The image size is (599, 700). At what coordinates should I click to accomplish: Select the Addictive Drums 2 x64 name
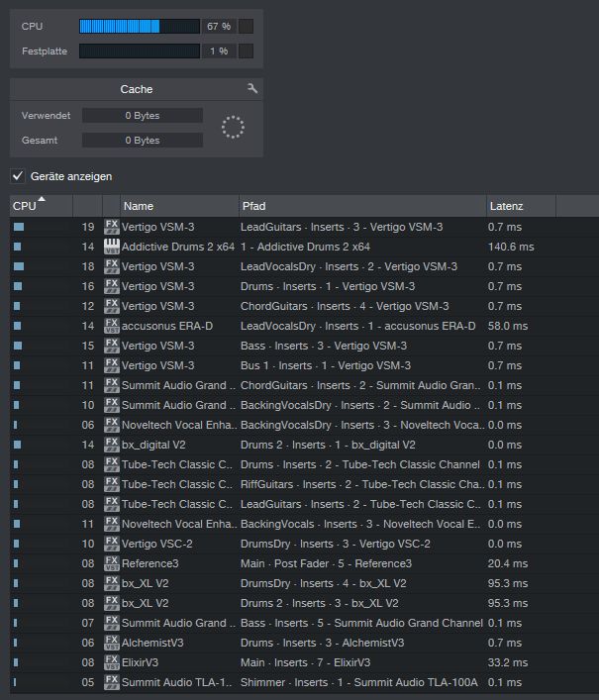coord(178,247)
